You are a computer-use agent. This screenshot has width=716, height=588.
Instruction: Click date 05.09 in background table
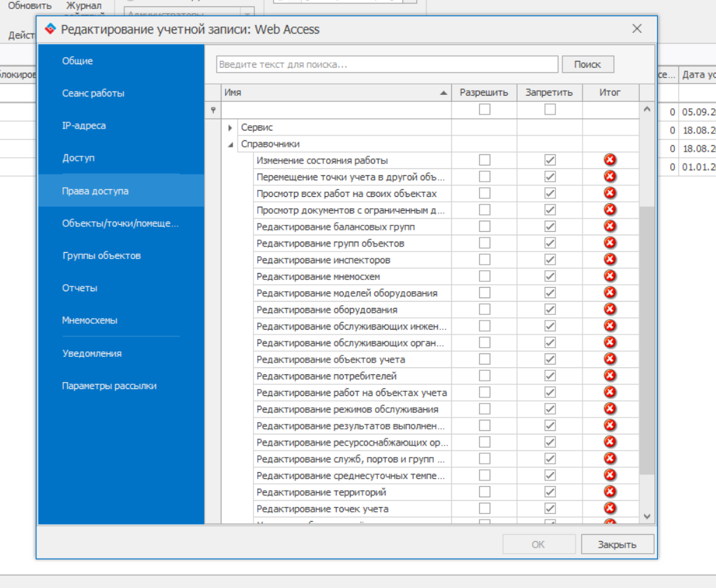point(699,112)
